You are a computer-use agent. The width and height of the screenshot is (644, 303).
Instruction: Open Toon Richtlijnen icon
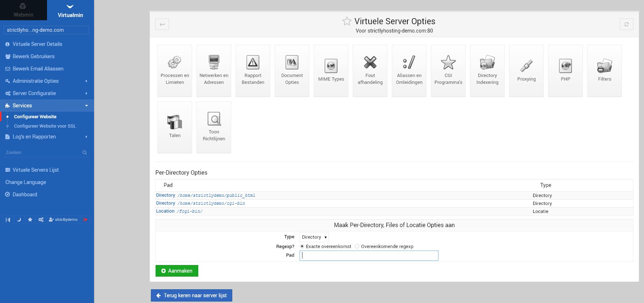pyautogui.click(x=214, y=127)
